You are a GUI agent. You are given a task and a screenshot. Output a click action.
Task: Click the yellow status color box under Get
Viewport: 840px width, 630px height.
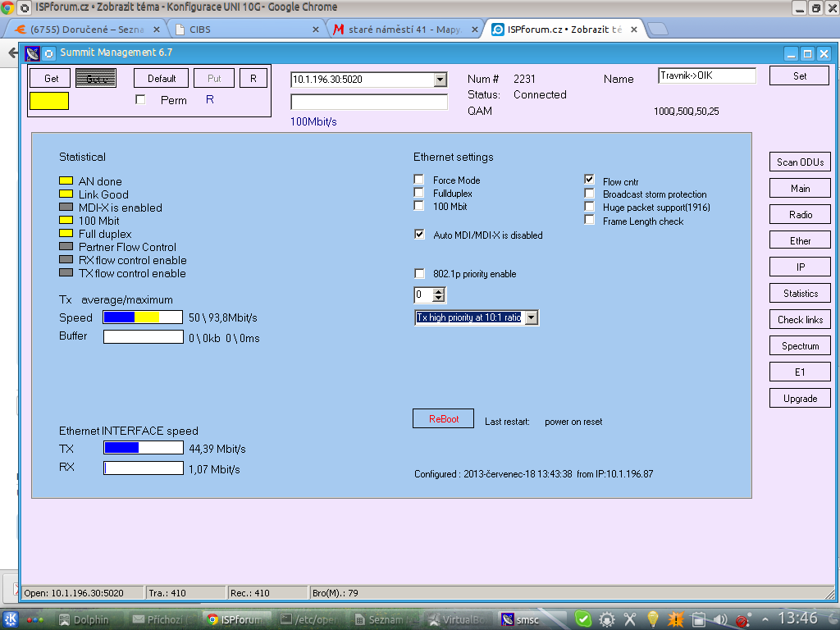[x=49, y=101]
